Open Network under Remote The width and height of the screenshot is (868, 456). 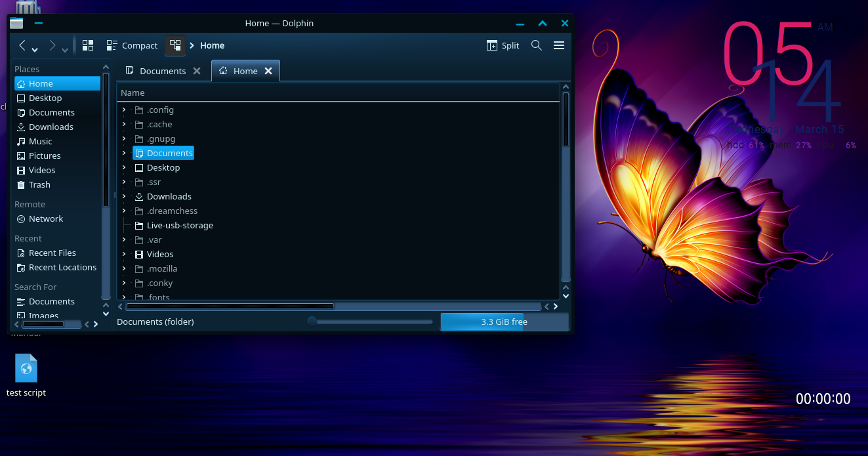click(x=46, y=218)
